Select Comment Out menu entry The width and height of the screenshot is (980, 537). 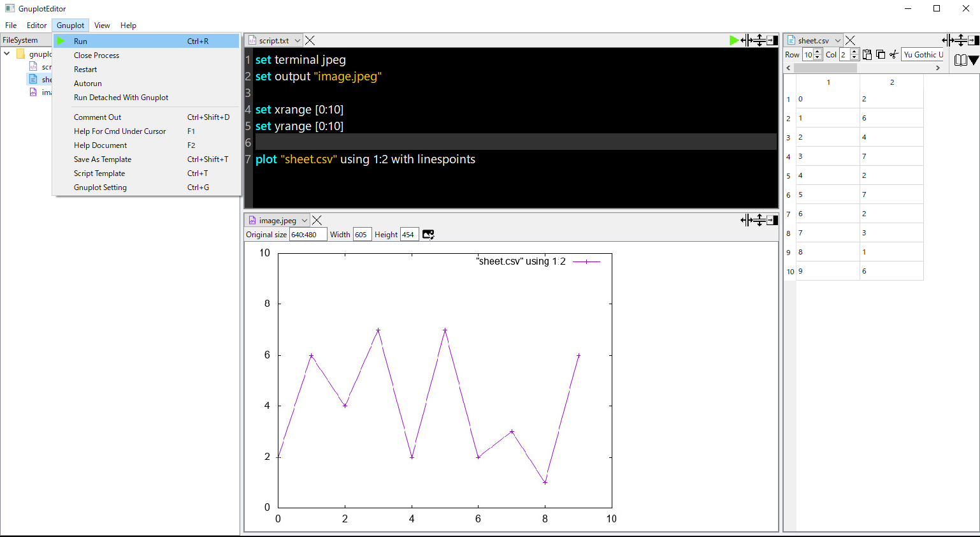tap(146, 117)
